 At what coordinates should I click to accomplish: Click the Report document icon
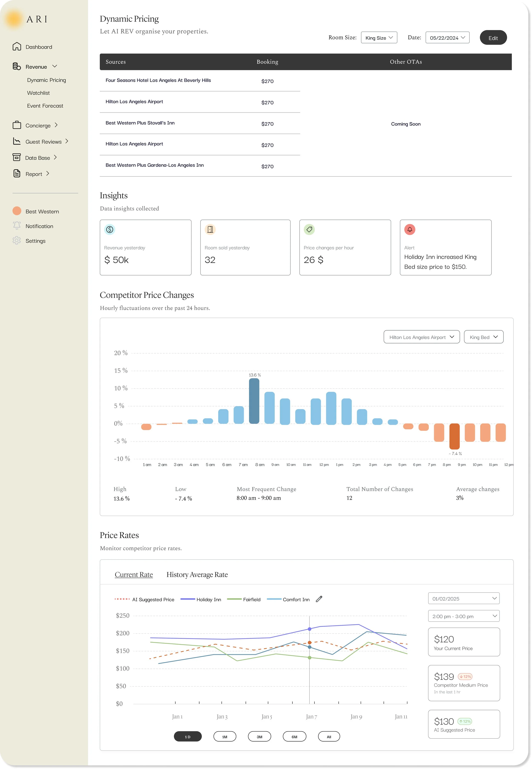click(x=17, y=173)
